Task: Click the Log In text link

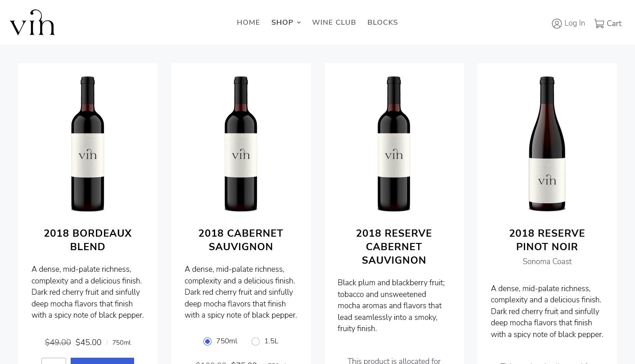Action: pyautogui.click(x=575, y=23)
